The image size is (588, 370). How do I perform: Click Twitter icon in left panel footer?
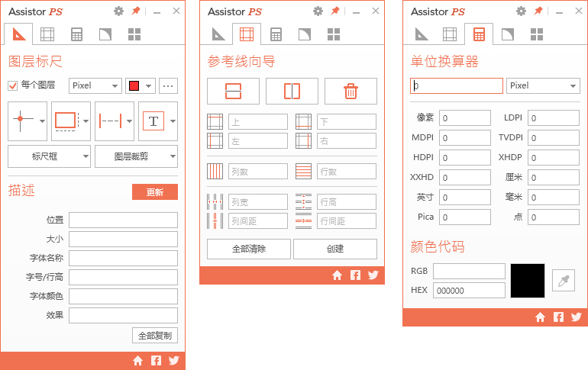pyautogui.click(x=173, y=360)
